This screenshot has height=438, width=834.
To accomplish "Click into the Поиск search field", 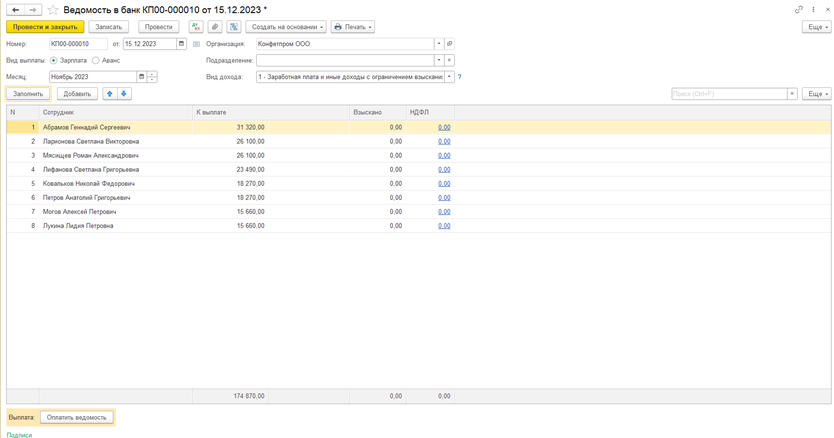I will click(729, 94).
